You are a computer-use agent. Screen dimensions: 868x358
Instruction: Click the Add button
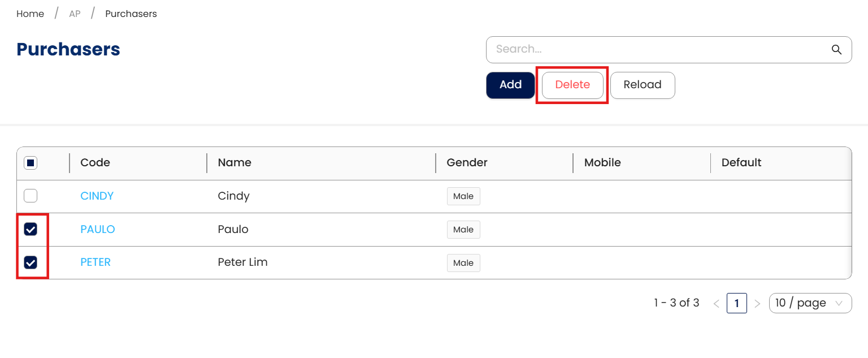pyautogui.click(x=510, y=85)
